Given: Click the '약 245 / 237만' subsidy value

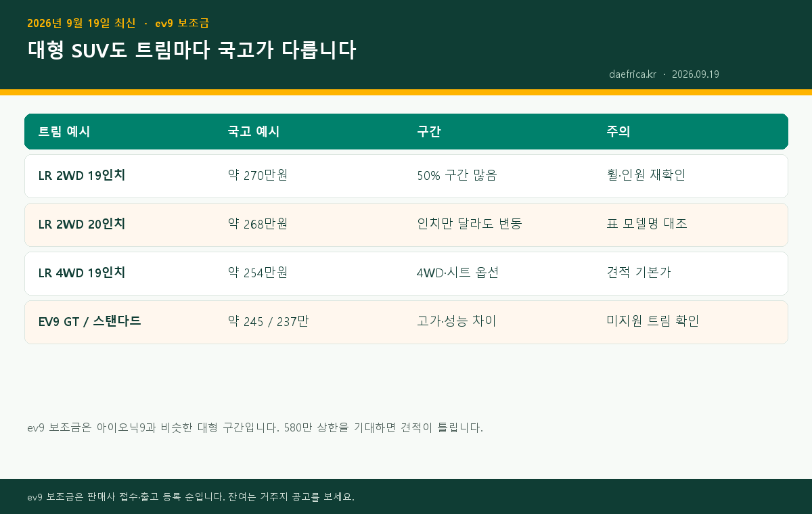Looking at the screenshot, I should [x=269, y=321].
